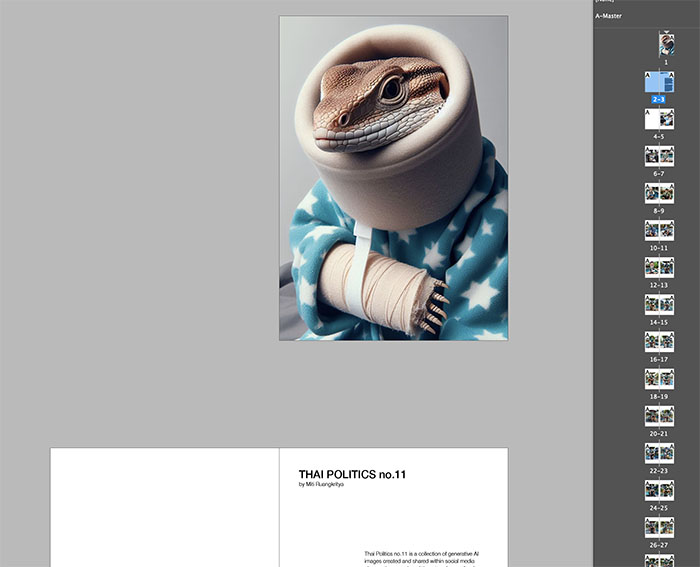Select spread 22-23 thumbnail
This screenshot has width=700, height=567.
tap(659, 453)
